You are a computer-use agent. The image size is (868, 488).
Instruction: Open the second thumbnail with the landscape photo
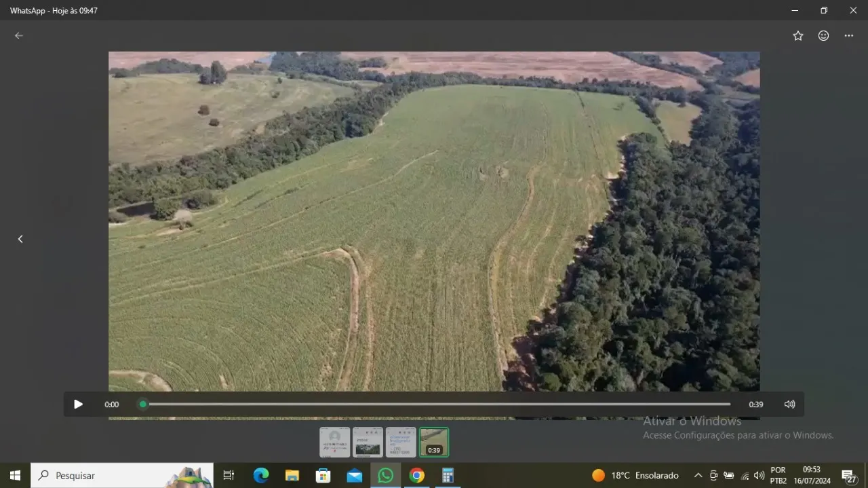(x=368, y=442)
